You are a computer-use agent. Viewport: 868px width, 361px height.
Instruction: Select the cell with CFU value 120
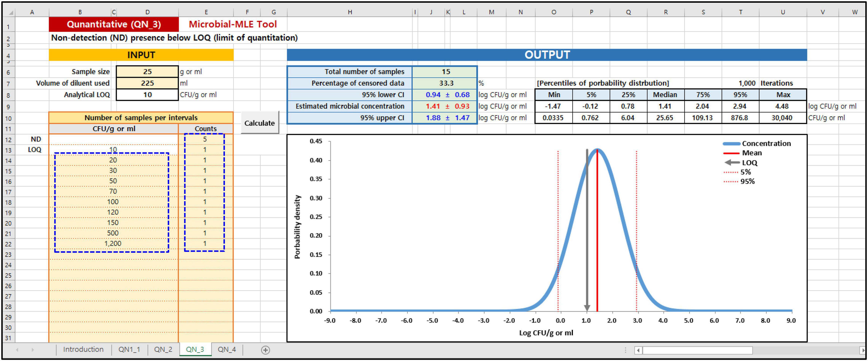(113, 212)
